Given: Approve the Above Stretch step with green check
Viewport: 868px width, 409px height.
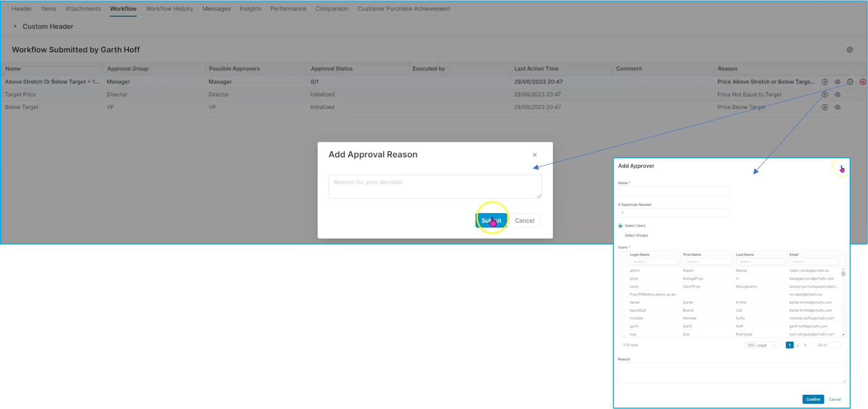Looking at the screenshot, I should [x=850, y=82].
